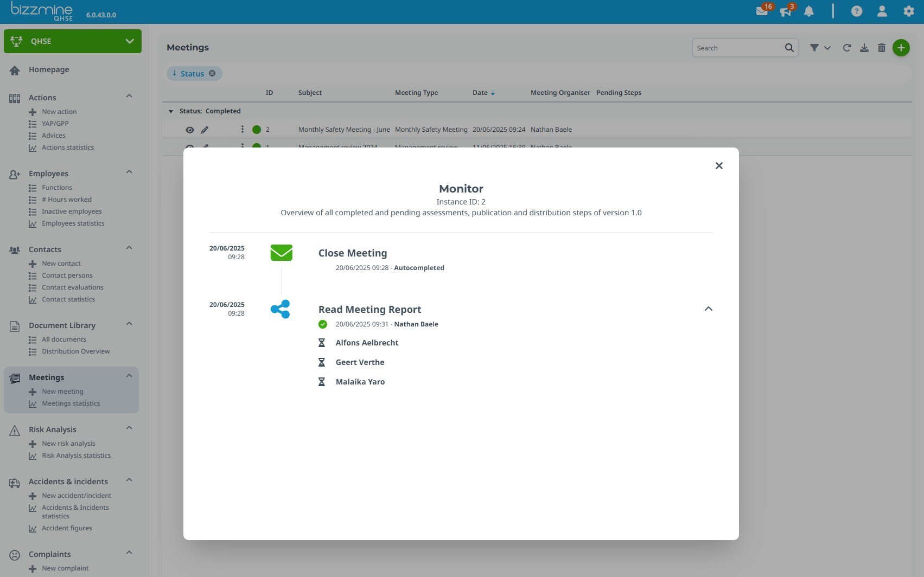The image size is (924, 577).
Task: Click the announcements flag icon with 3 alerts
Action: click(785, 12)
